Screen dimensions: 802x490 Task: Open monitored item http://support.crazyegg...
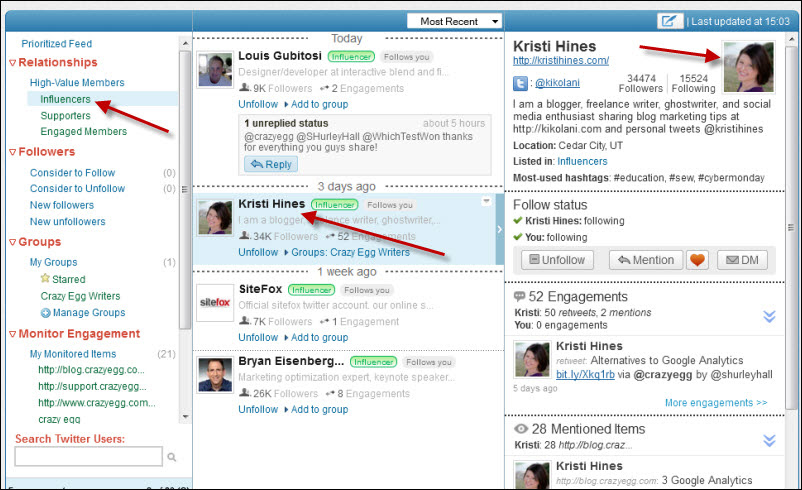[x=92, y=386]
